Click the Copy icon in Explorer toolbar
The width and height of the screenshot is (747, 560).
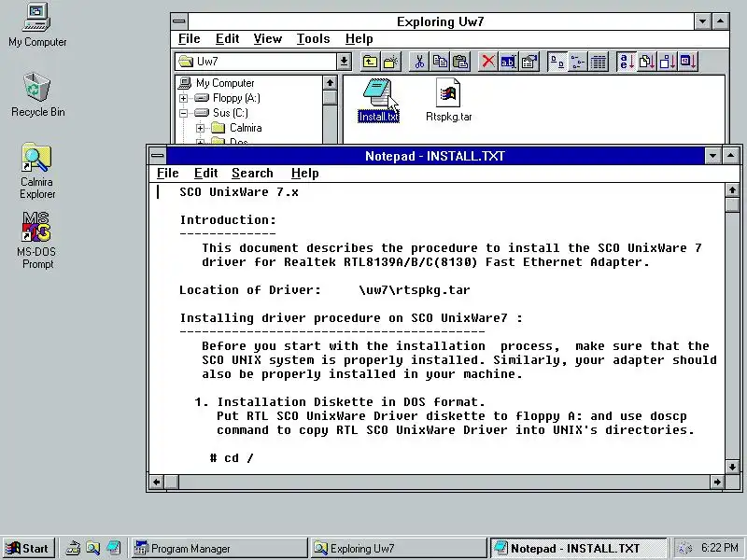pyautogui.click(x=440, y=62)
